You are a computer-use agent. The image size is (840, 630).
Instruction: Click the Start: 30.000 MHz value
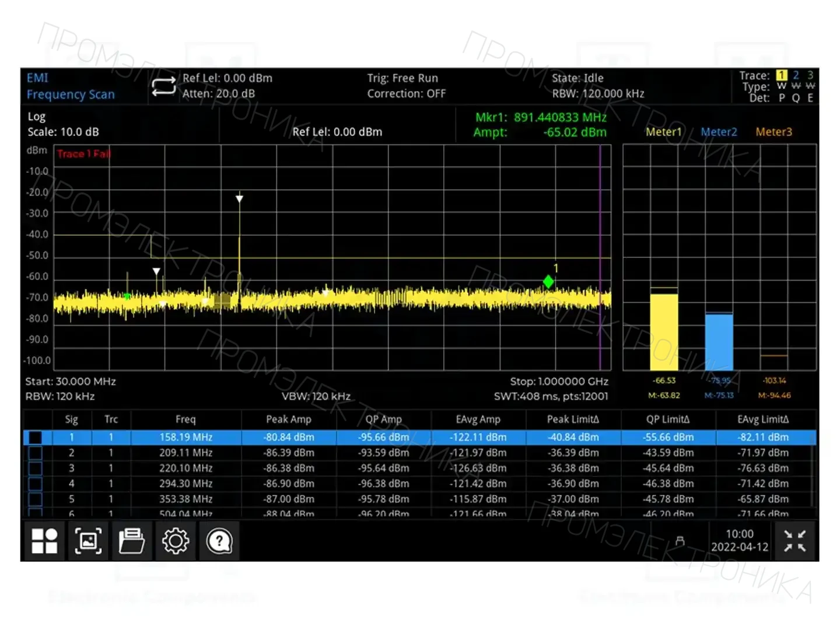pos(71,381)
